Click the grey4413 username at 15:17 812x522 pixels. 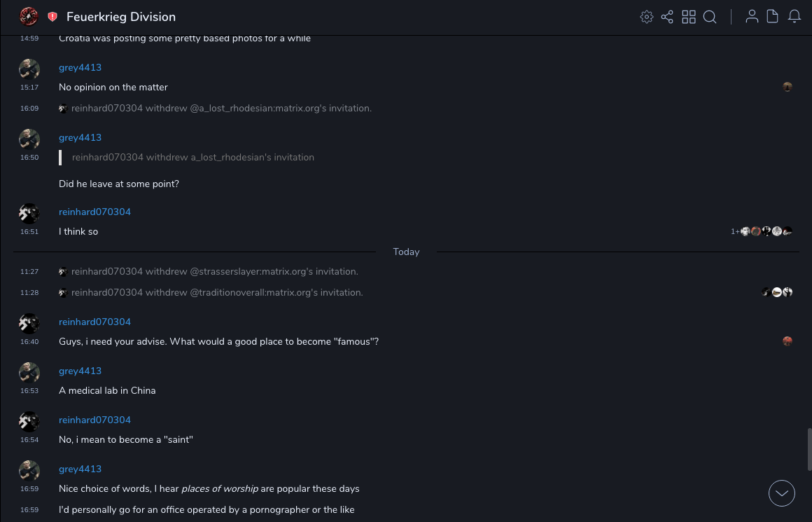click(80, 68)
